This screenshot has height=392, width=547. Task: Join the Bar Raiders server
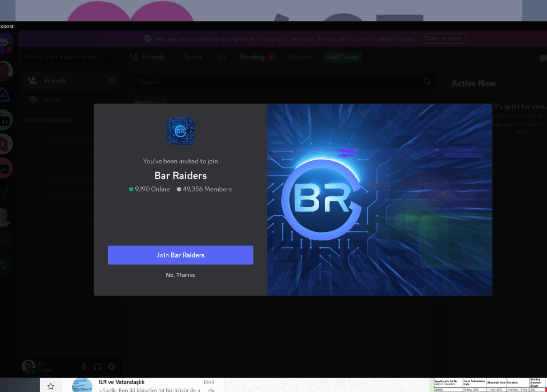(180, 255)
